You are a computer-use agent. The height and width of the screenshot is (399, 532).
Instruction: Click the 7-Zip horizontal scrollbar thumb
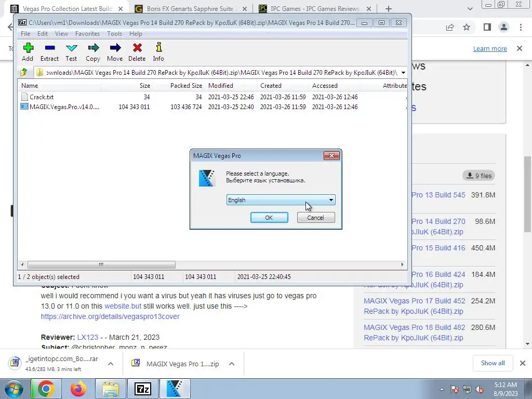pyautogui.click(x=101, y=264)
